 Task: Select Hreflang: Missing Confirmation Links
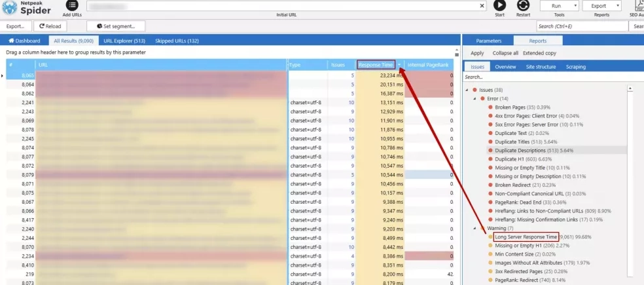coord(548,219)
